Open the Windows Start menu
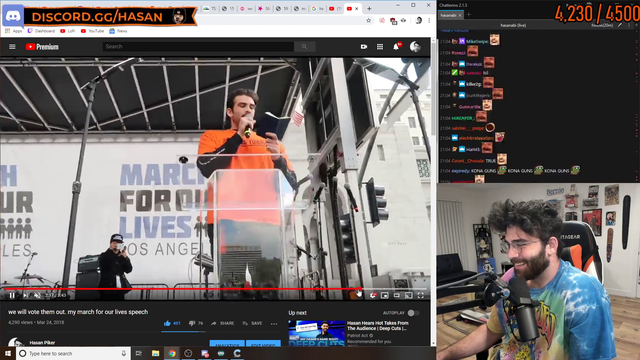Viewport: 640px width, 360px height. (8, 353)
